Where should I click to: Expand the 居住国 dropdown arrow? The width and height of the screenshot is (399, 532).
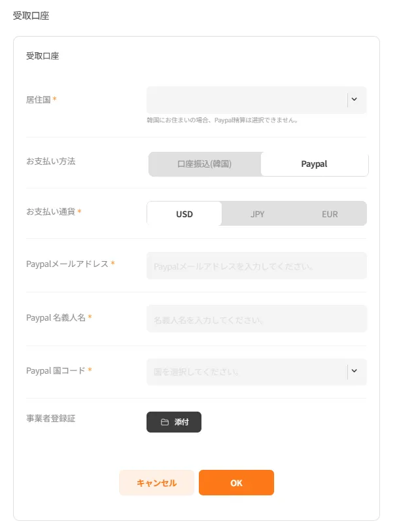click(355, 99)
